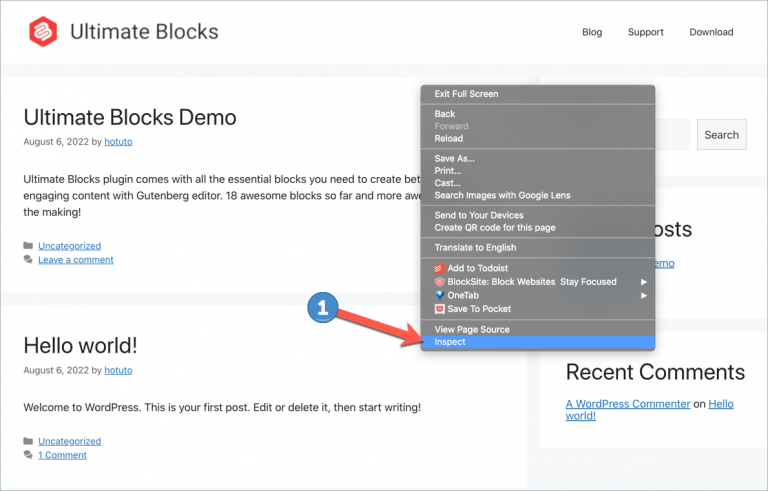Click the Todoist icon in context menu

click(439, 269)
